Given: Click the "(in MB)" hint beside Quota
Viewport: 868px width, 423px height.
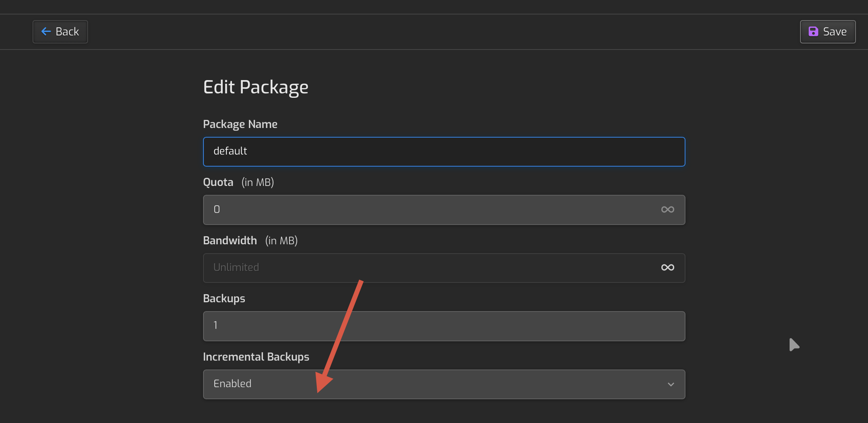Looking at the screenshot, I should click(x=258, y=182).
